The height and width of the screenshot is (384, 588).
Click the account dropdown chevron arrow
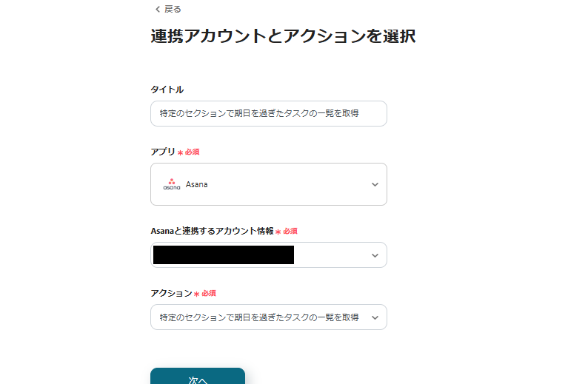pos(375,255)
